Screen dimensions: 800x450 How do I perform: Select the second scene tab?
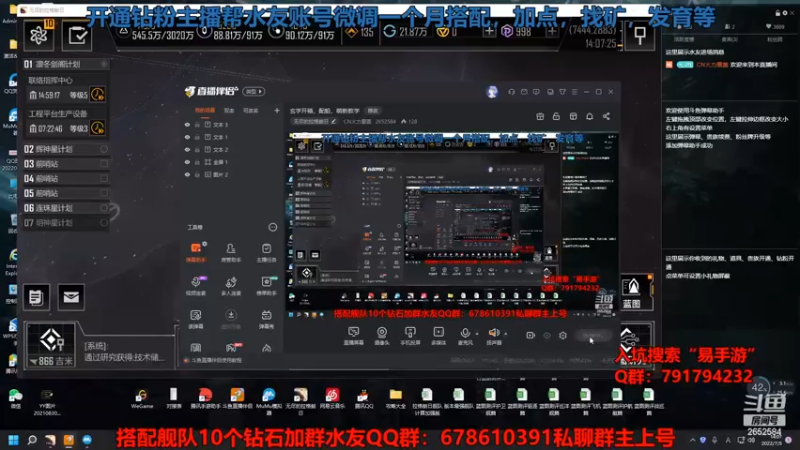[229, 110]
